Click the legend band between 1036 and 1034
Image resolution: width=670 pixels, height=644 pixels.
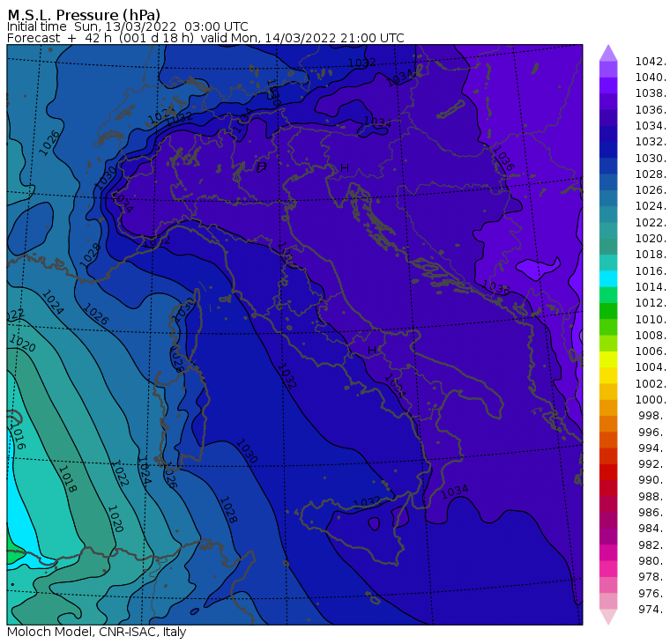pos(608,118)
